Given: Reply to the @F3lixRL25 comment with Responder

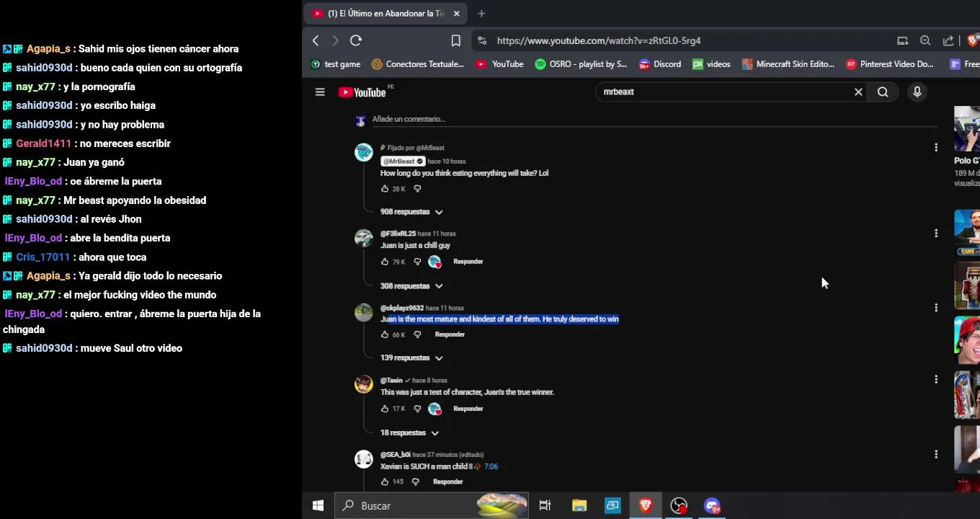Looking at the screenshot, I should click(x=468, y=262).
